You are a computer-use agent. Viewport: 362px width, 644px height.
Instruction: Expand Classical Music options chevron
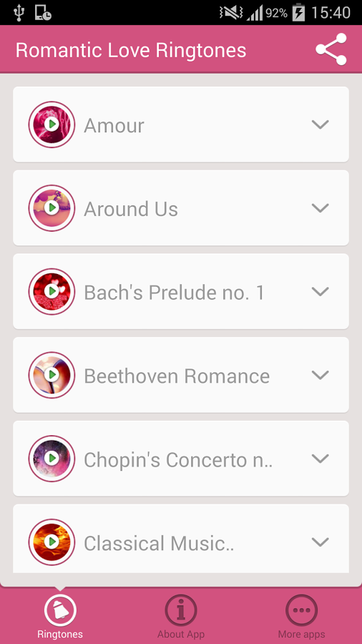321,542
